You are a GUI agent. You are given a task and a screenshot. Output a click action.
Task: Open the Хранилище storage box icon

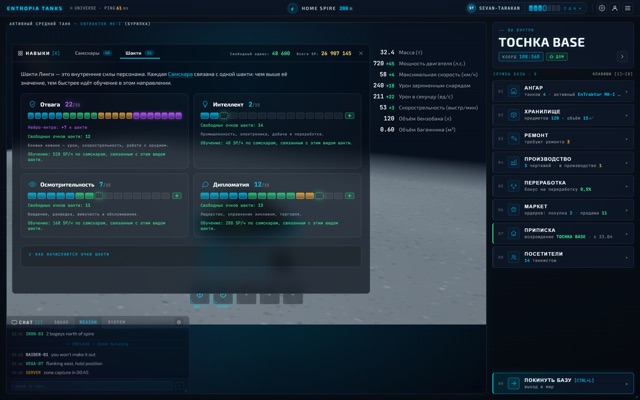pos(513,115)
